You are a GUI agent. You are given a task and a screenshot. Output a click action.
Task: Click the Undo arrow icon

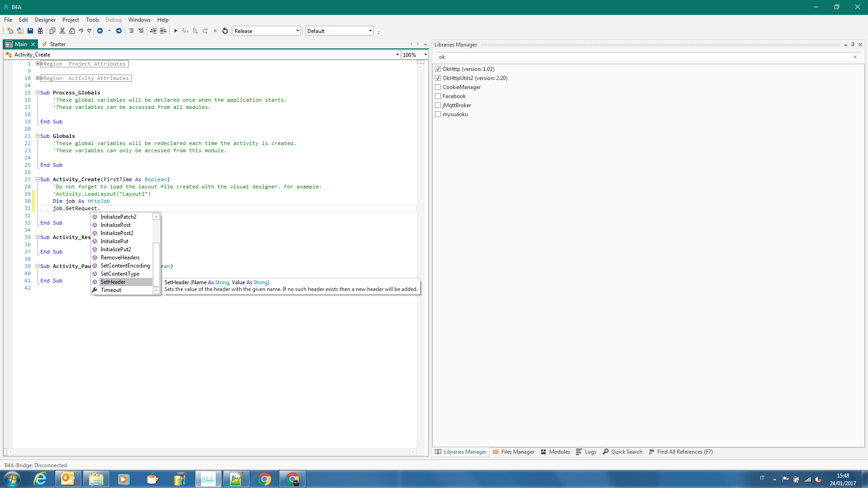click(81, 31)
